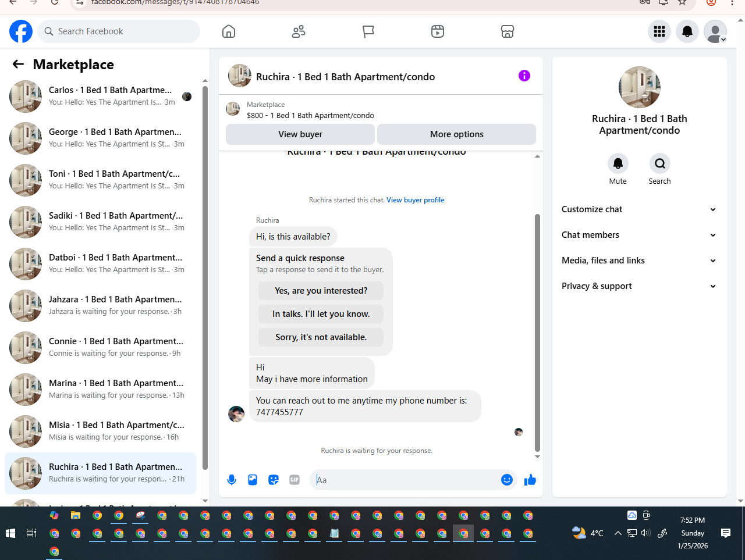Open the Windows notification center icon
Image resolution: width=745 pixels, height=560 pixels.
click(726, 533)
